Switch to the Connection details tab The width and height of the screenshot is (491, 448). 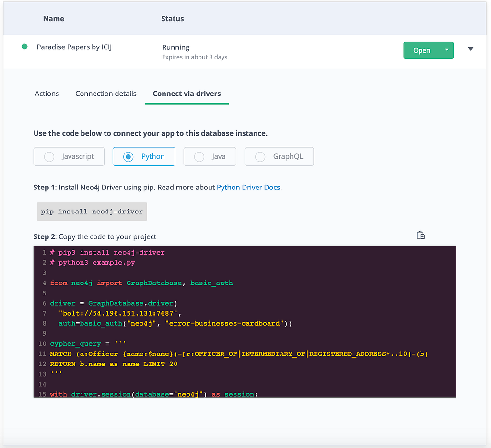click(x=106, y=94)
